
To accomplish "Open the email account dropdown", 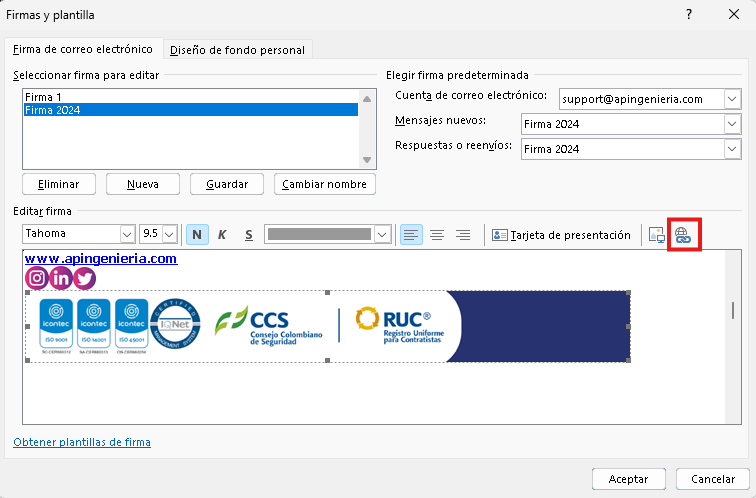I will pos(732,99).
